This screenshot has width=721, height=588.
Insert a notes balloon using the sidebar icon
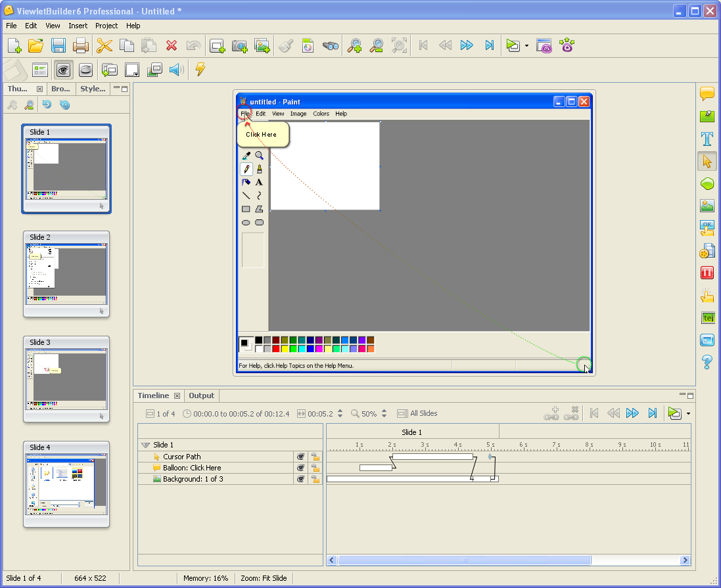[x=707, y=93]
